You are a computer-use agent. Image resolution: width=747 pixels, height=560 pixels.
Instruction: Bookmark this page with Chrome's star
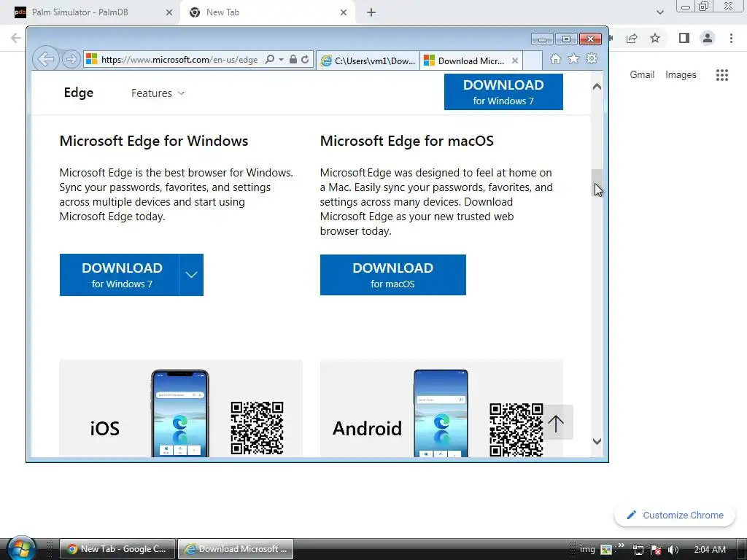click(655, 38)
